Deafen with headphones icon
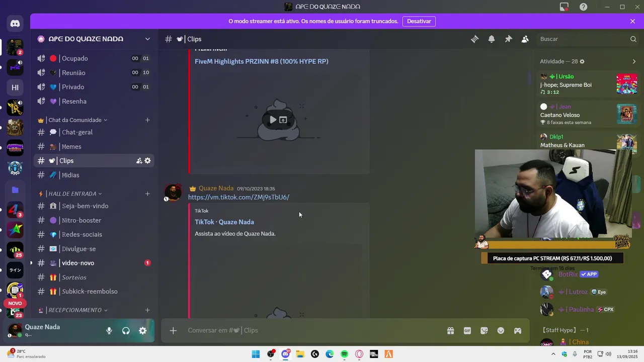644x362 pixels. [x=126, y=330]
